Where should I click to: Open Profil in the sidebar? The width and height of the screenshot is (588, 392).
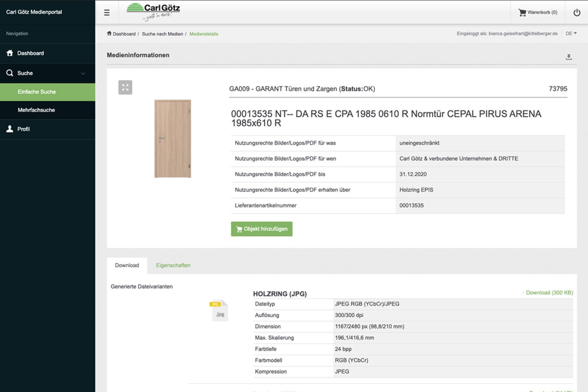pos(47,129)
